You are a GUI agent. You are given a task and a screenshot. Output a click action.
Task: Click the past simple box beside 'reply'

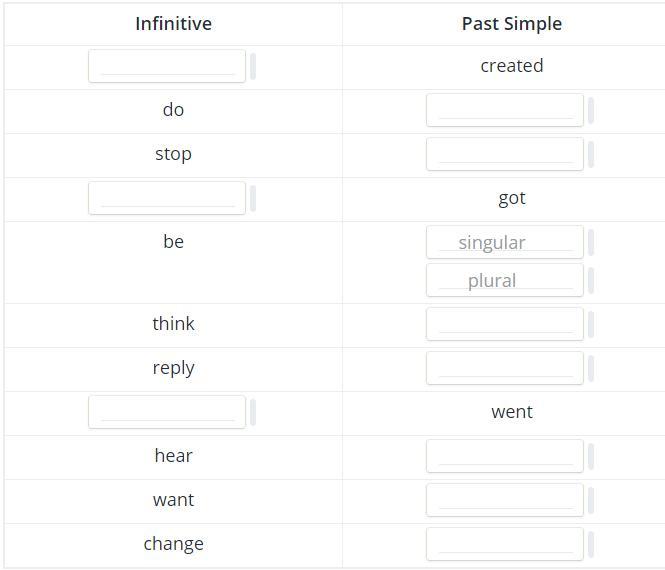(x=505, y=368)
